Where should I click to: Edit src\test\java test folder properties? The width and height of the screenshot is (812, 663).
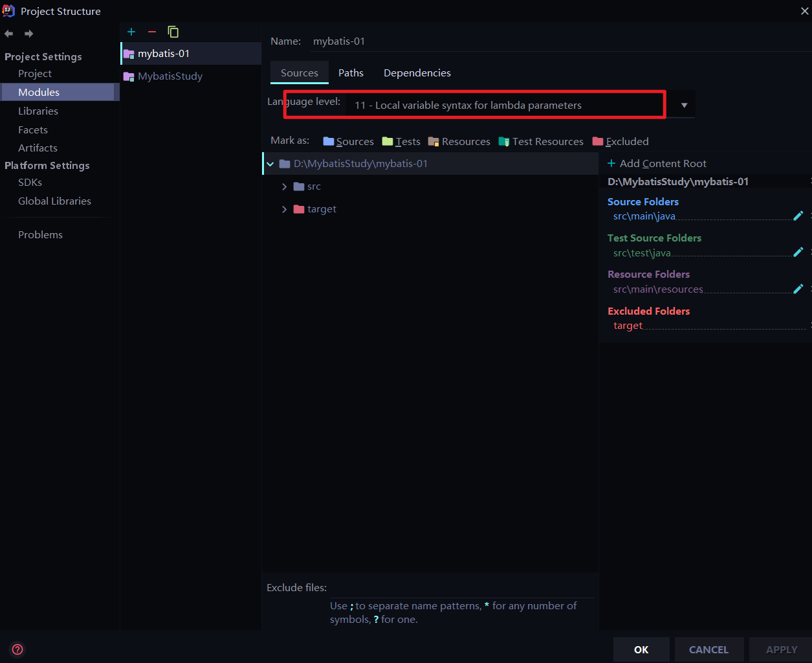[798, 252]
